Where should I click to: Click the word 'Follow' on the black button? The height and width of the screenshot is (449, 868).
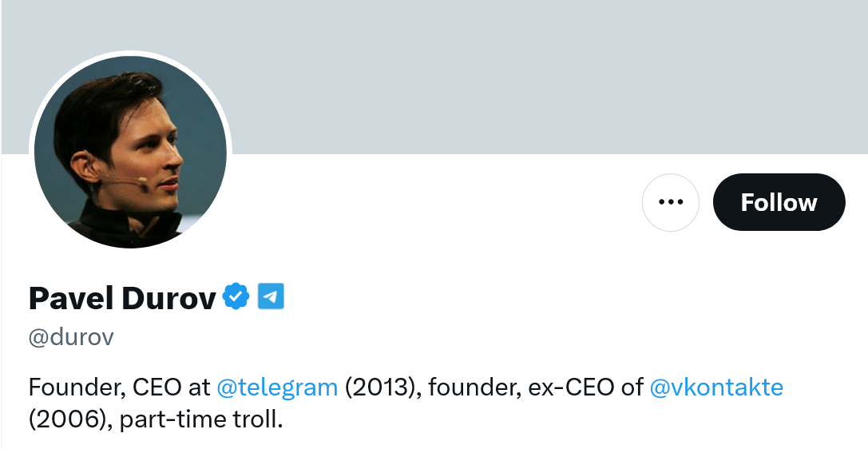tap(779, 203)
